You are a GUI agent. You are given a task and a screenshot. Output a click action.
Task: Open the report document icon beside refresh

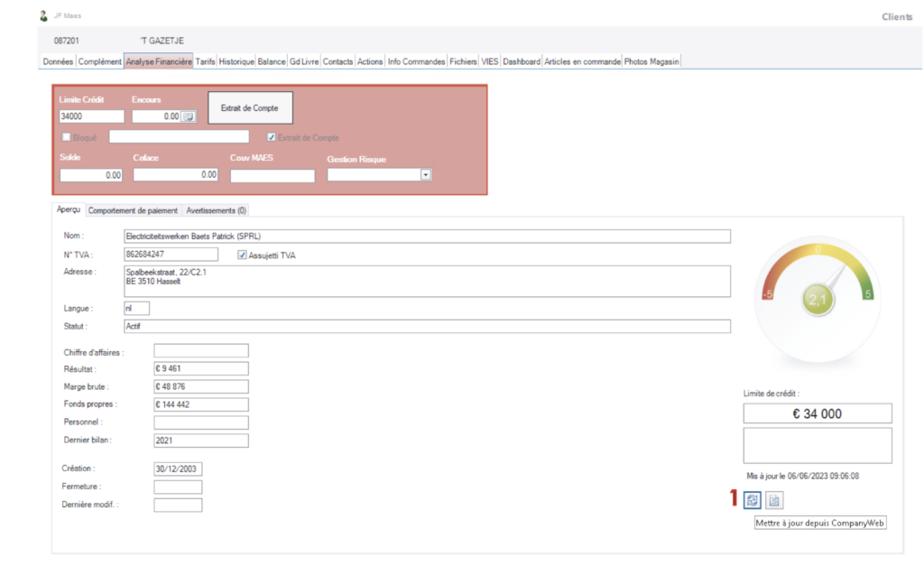(x=775, y=501)
